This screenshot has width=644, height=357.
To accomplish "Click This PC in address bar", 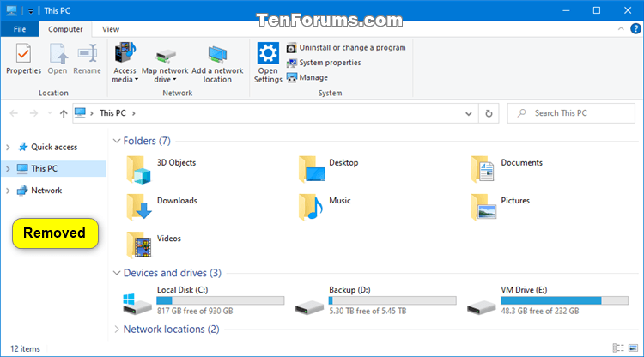I will (x=112, y=112).
